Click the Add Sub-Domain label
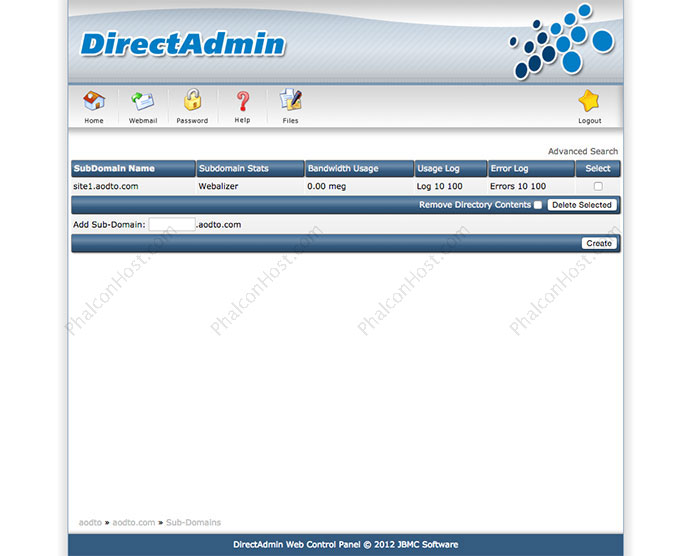 pos(109,225)
